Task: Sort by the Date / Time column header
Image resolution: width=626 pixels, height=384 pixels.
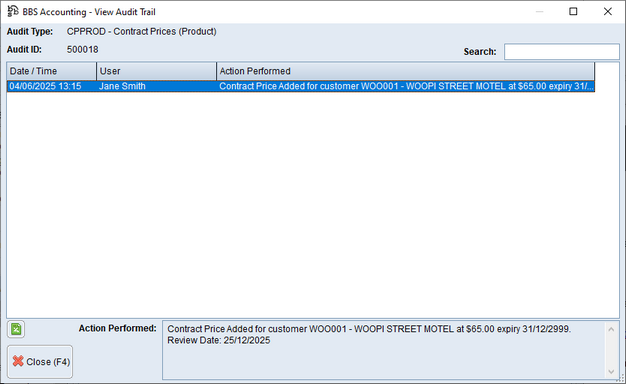Action: [x=52, y=71]
